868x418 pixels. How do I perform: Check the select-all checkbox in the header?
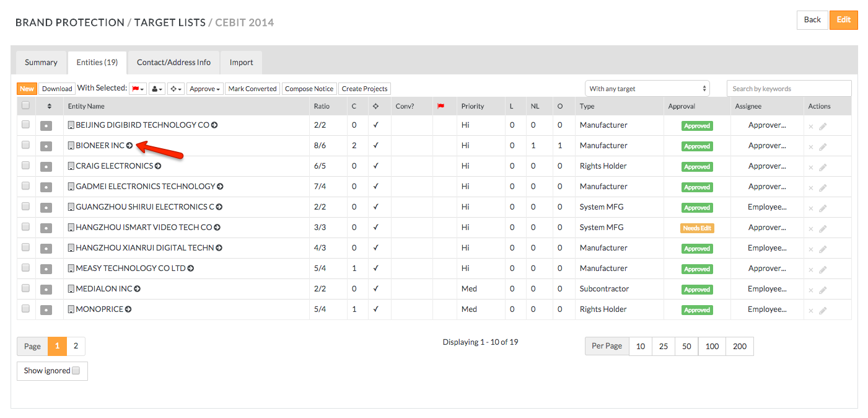(x=25, y=105)
